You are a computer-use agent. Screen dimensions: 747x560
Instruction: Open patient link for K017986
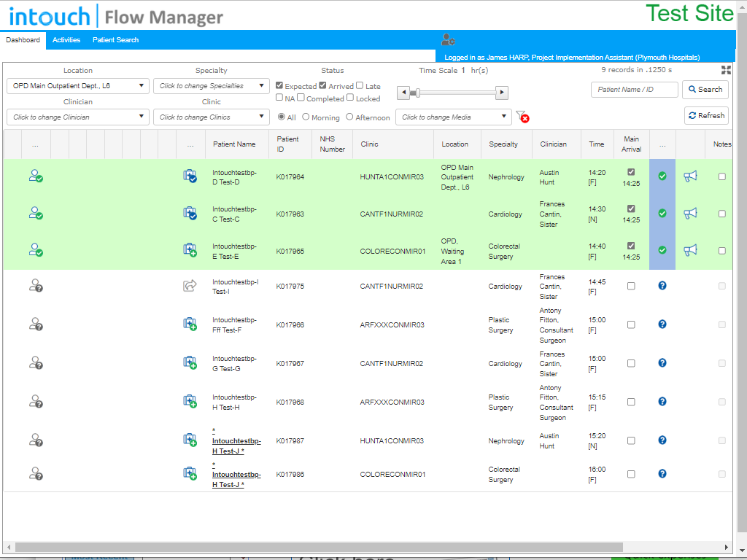236,475
